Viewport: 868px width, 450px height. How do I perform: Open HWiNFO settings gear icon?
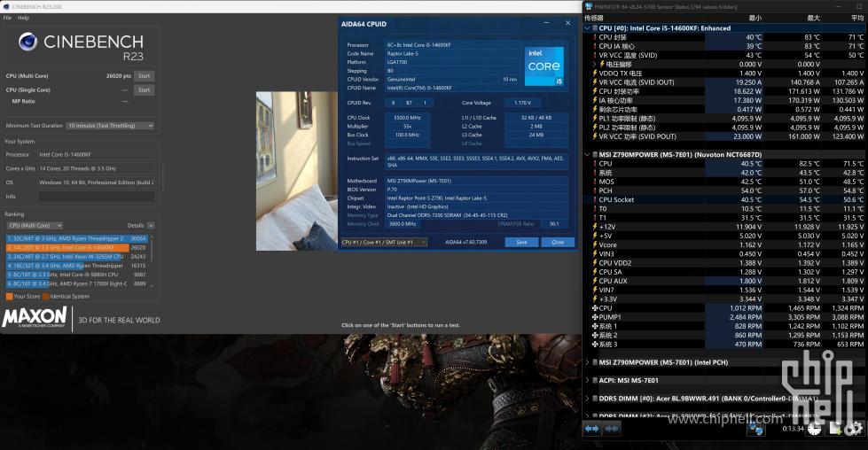point(854,429)
